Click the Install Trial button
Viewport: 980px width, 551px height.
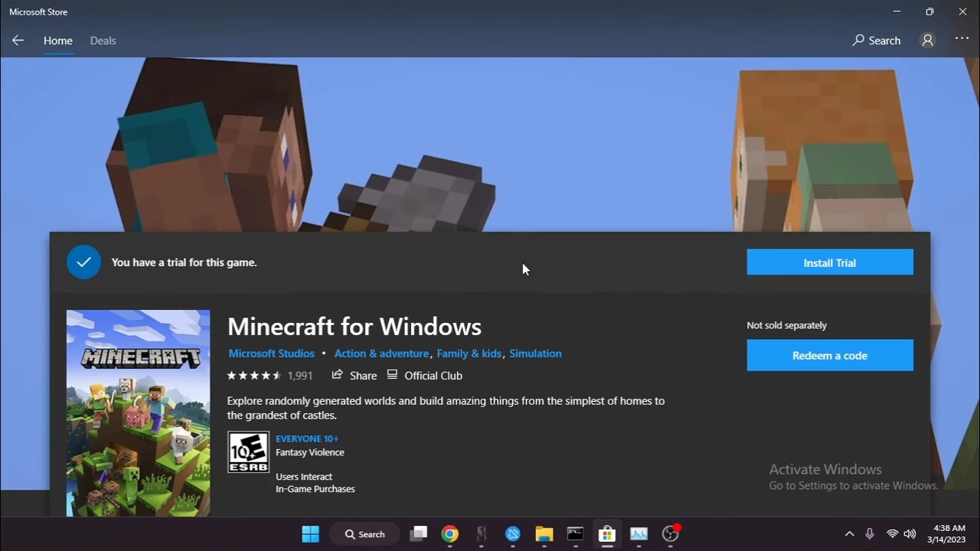830,262
